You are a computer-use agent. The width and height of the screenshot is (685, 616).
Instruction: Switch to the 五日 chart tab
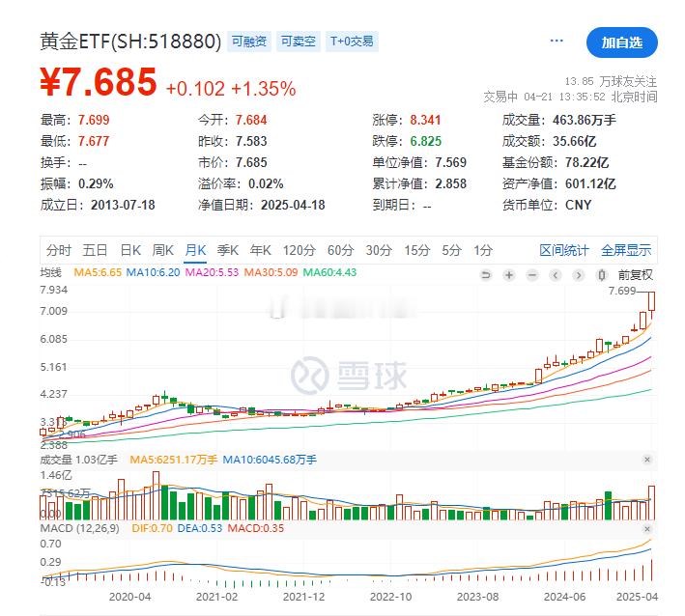tap(95, 250)
